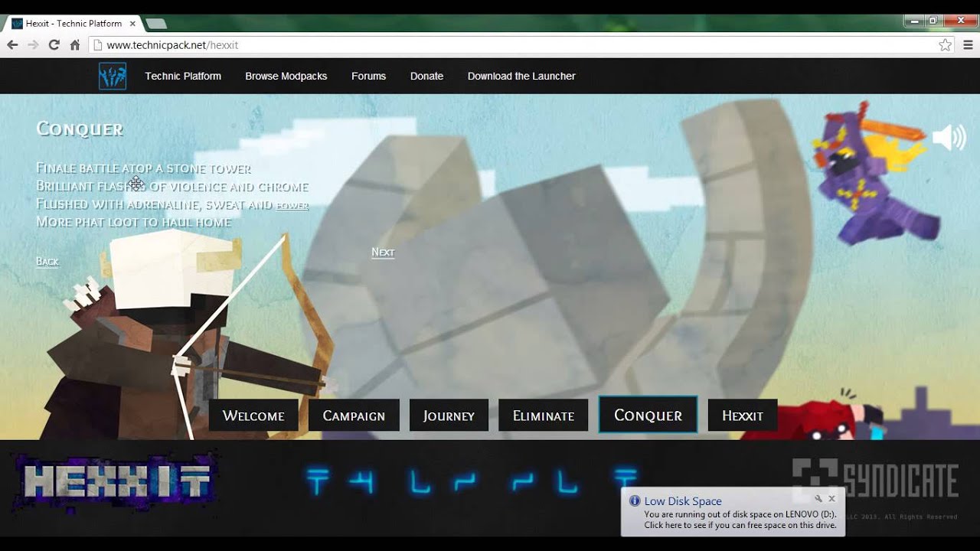Screen dimensions: 980x551
Task: Select the Journey section button
Action: click(449, 416)
